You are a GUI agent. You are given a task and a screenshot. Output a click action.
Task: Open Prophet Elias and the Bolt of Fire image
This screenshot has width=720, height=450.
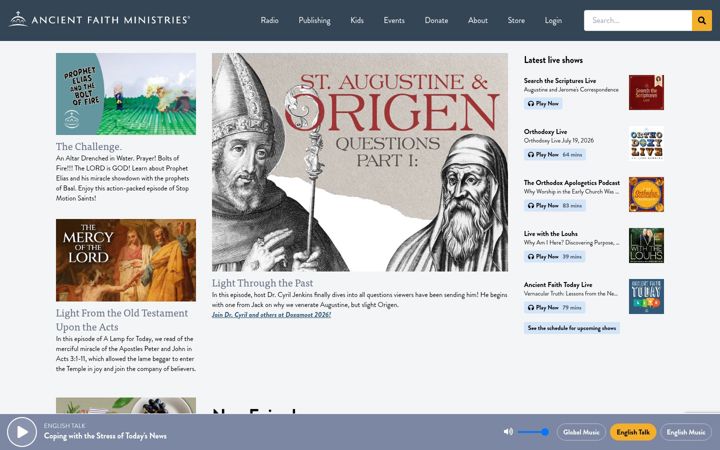tap(126, 94)
